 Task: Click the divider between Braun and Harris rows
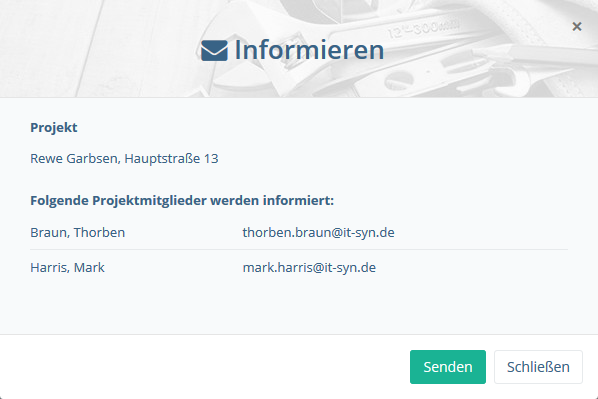[299, 249]
